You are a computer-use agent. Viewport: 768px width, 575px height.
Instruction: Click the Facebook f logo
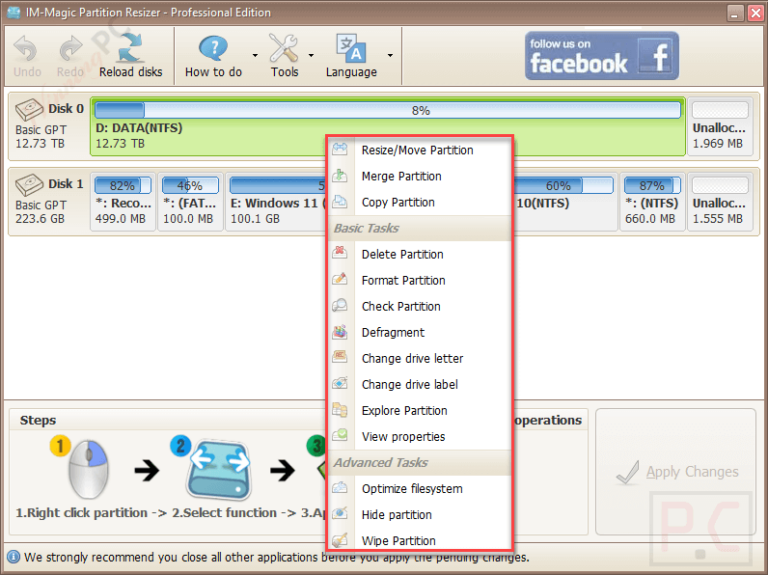coord(657,57)
